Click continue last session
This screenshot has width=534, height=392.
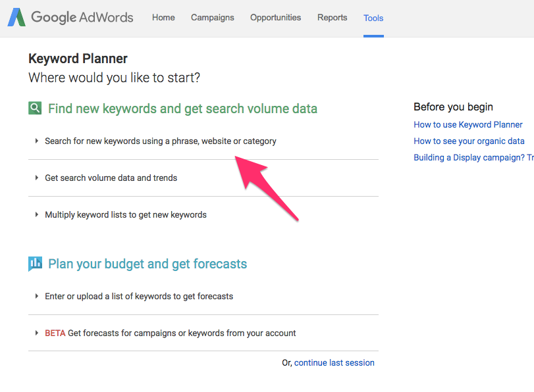tap(334, 362)
